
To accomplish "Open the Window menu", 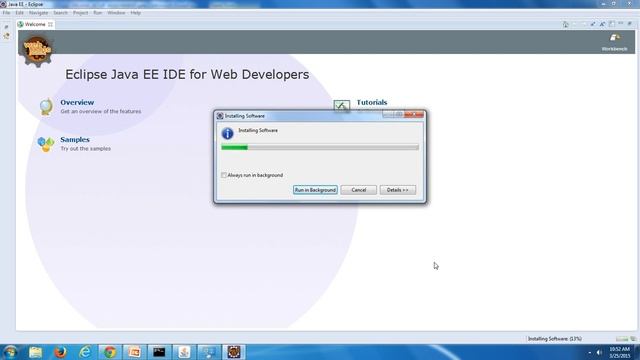I will (x=116, y=13).
